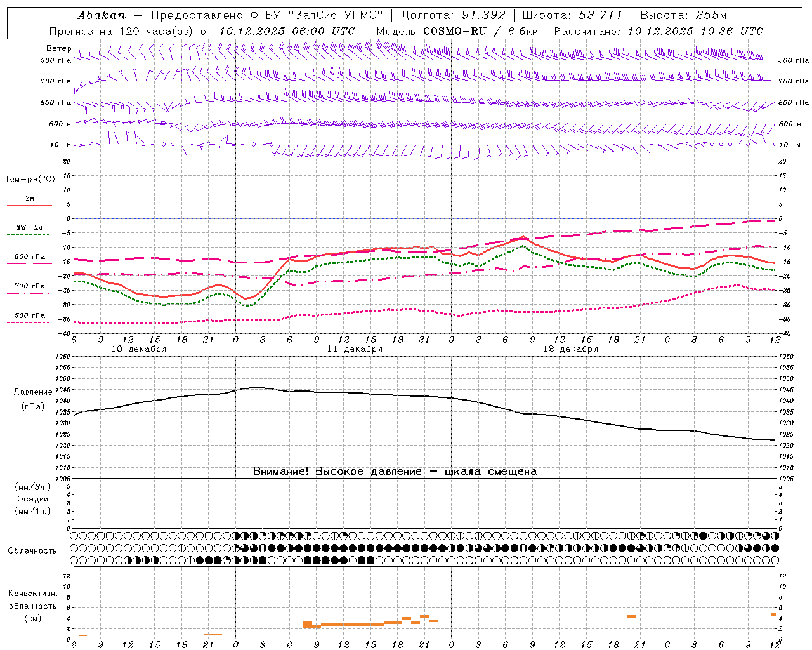Screen dimensions: 812x650
Task: Select the text Предоставлено ФГБУ "ЗапСиб УГМС"
Action: point(268,15)
